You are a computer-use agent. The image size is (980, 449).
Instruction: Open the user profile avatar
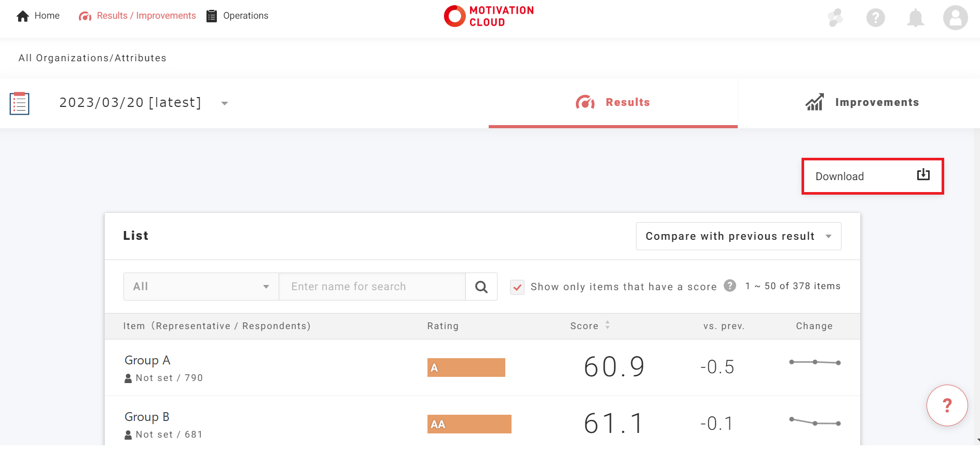[955, 18]
